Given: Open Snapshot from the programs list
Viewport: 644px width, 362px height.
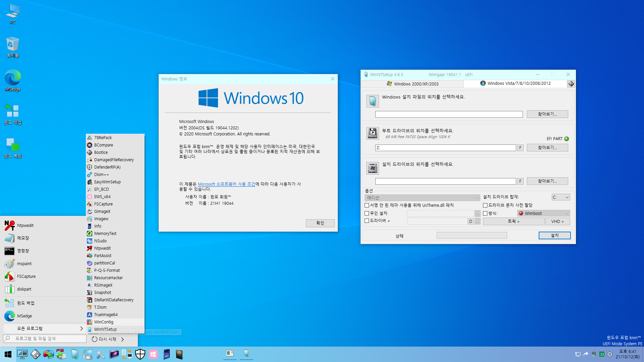Looking at the screenshot, I should coord(115,293).
